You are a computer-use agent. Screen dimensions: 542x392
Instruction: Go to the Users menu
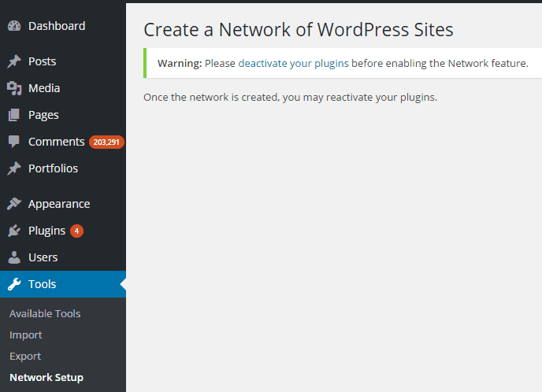tap(43, 257)
